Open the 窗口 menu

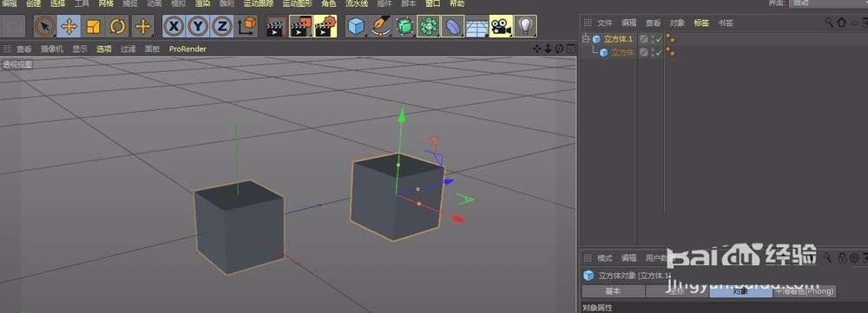[433, 3]
